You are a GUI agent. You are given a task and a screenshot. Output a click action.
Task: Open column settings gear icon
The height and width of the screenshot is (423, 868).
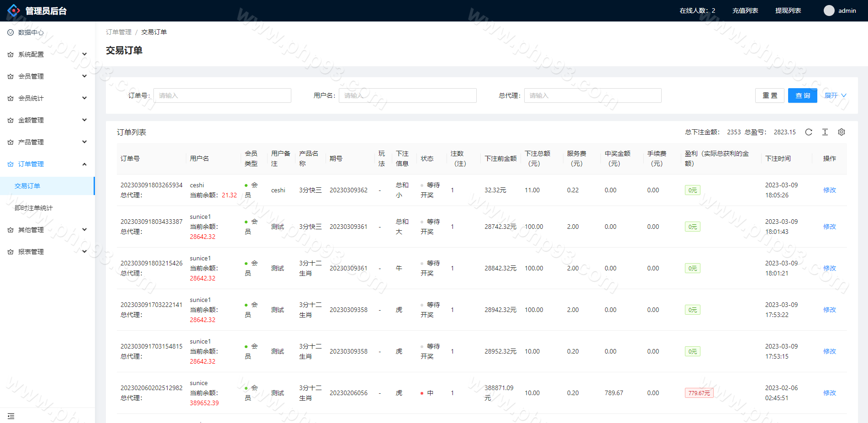[x=841, y=132]
